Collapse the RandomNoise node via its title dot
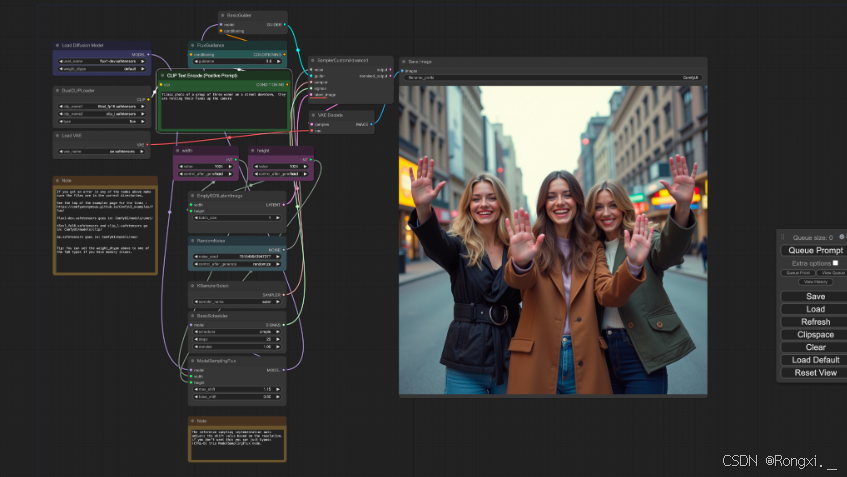The height and width of the screenshot is (477, 847). pyautogui.click(x=192, y=240)
